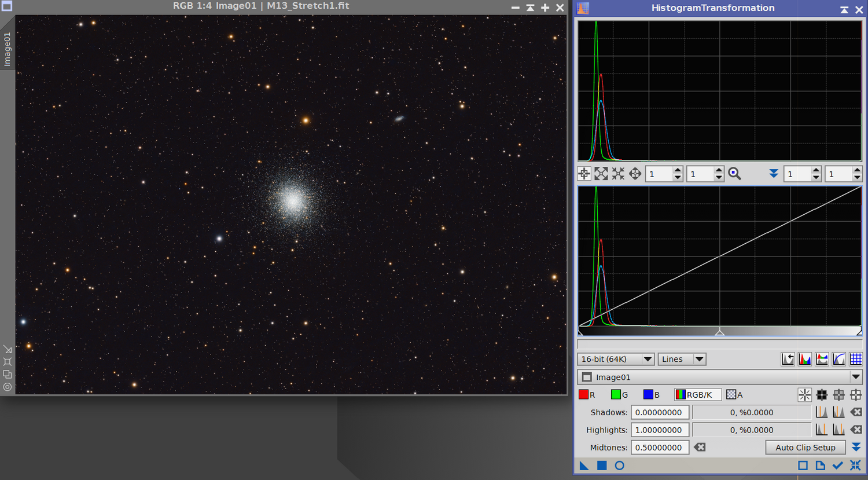Expand the Image01 view selection list
868x480 pixels.
click(856, 377)
